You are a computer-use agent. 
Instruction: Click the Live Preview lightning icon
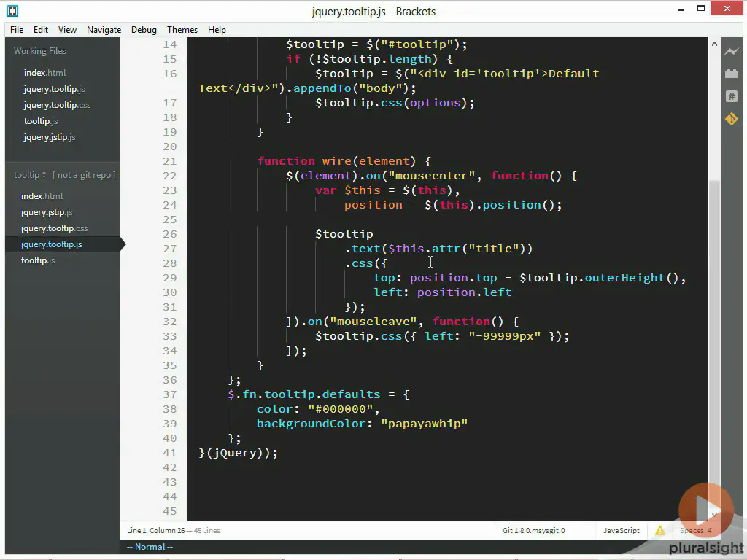[x=731, y=51]
